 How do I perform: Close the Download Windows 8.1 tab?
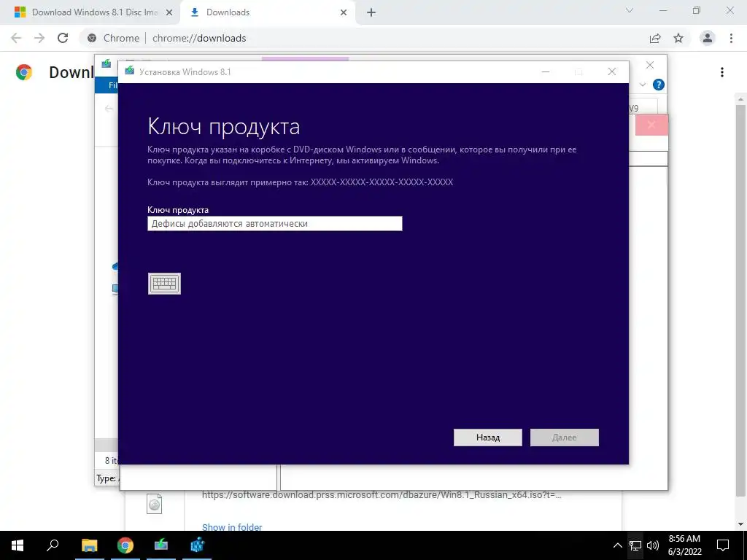[169, 13]
